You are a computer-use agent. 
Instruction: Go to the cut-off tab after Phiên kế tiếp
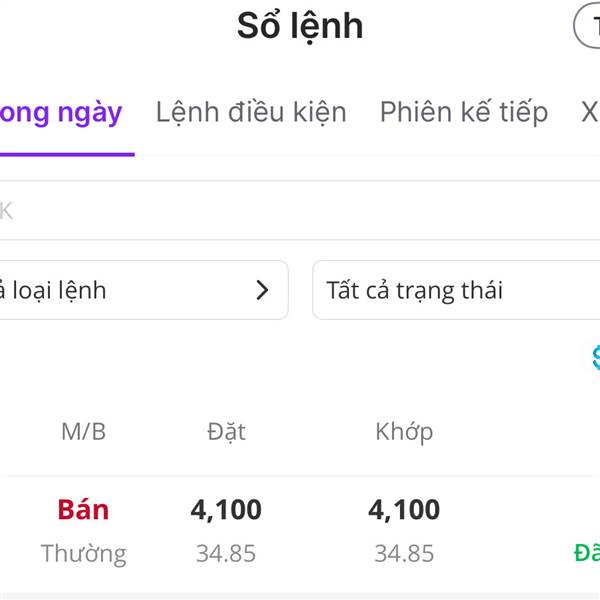pyautogui.click(x=590, y=112)
